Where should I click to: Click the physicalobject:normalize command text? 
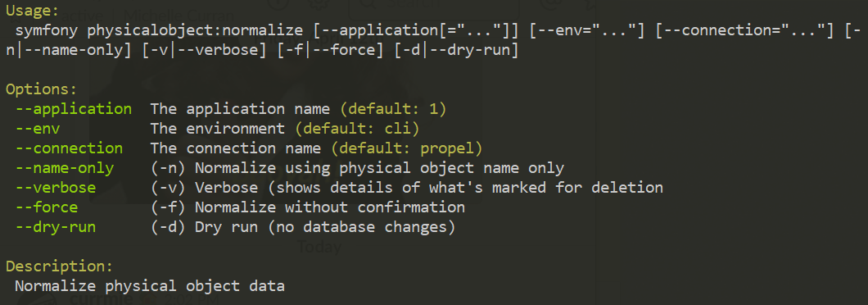(196, 30)
